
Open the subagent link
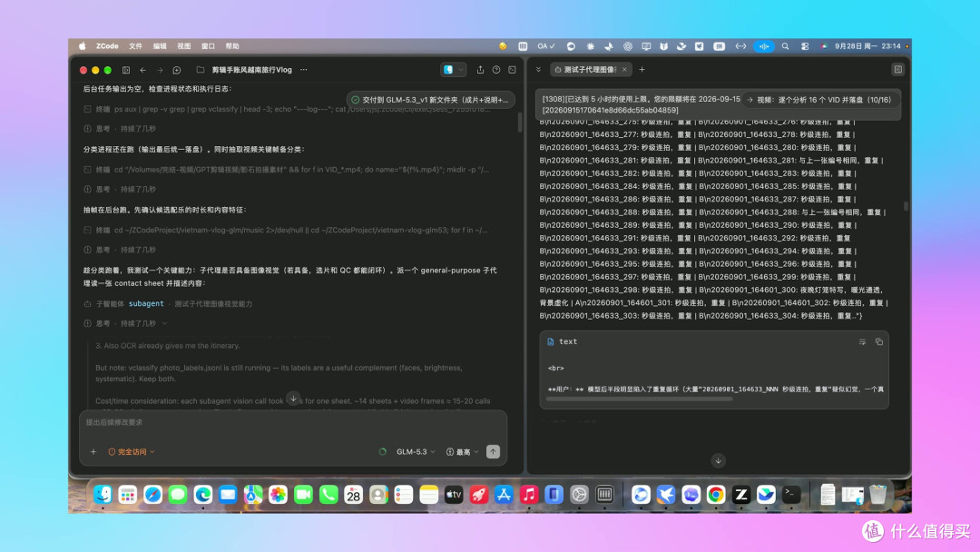click(146, 304)
